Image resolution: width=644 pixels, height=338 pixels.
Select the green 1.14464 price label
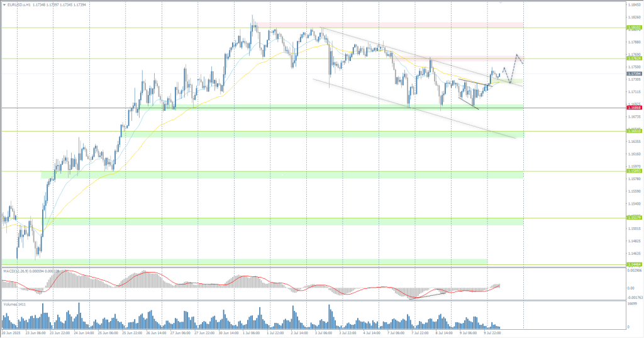point(634,264)
